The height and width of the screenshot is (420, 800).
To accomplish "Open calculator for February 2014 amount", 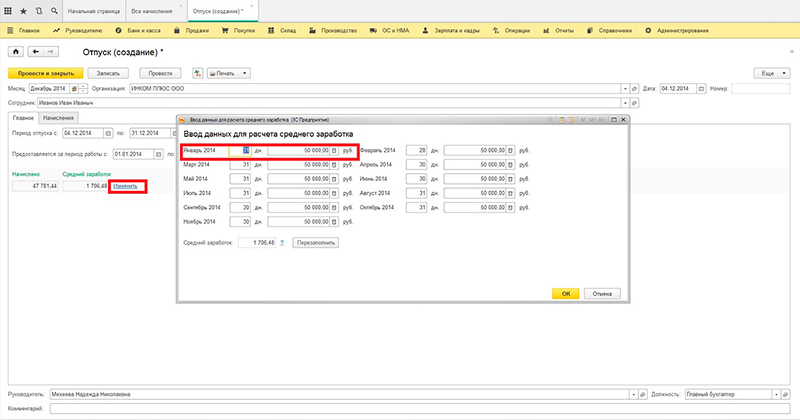I will [510, 151].
